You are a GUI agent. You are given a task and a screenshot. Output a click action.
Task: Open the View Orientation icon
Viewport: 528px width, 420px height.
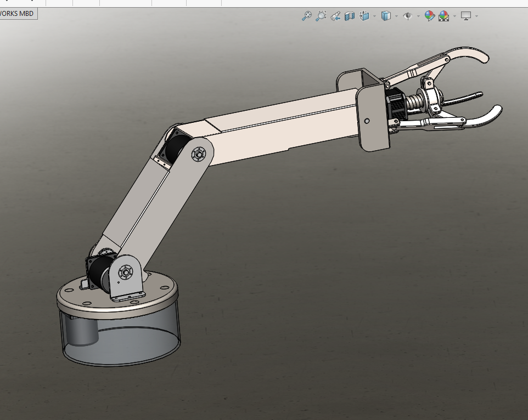coord(364,16)
